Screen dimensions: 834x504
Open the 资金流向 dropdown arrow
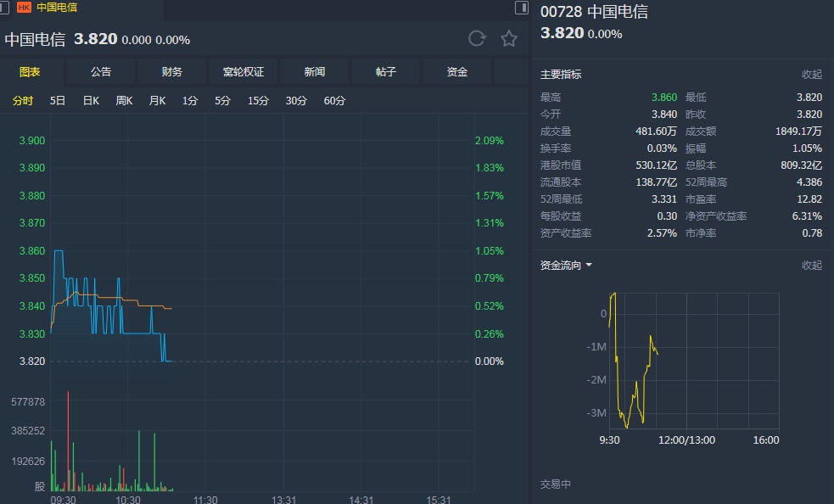point(590,266)
